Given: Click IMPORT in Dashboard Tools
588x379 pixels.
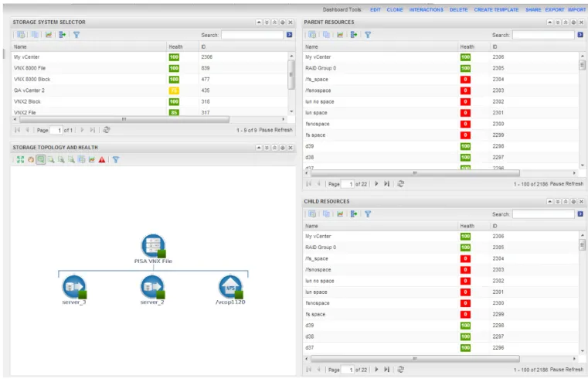Looking at the screenshot, I should (x=576, y=10).
